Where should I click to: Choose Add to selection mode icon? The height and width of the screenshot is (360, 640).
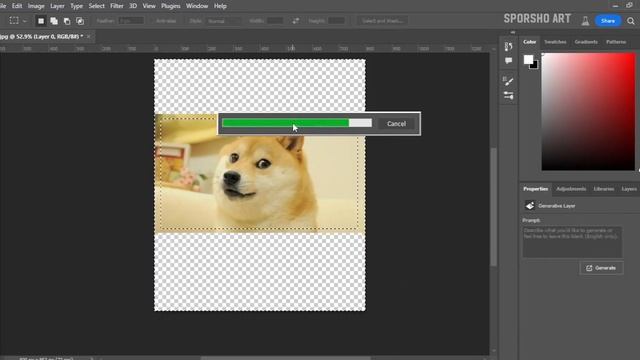[54, 21]
